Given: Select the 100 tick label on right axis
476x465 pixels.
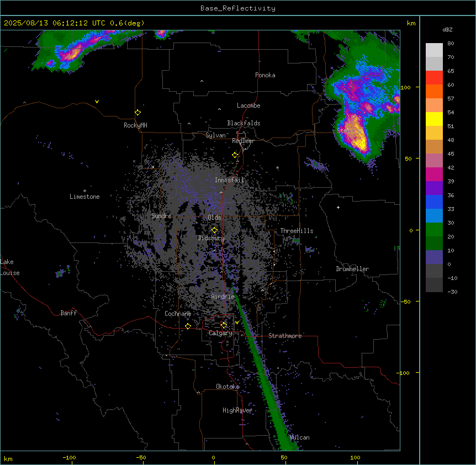Looking at the screenshot, I should [x=405, y=87].
